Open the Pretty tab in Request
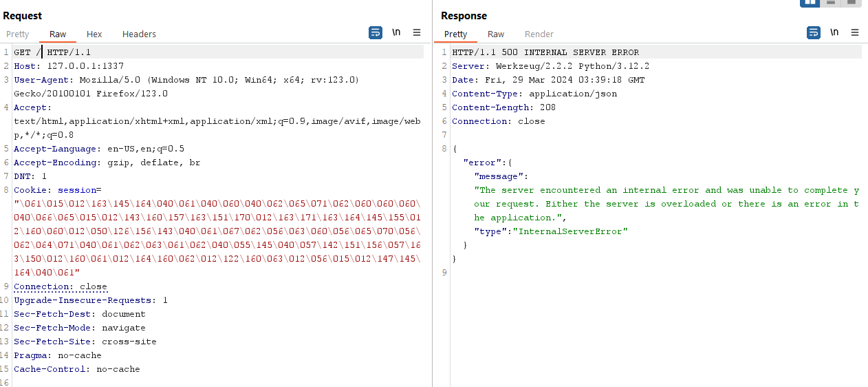 click(18, 34)
